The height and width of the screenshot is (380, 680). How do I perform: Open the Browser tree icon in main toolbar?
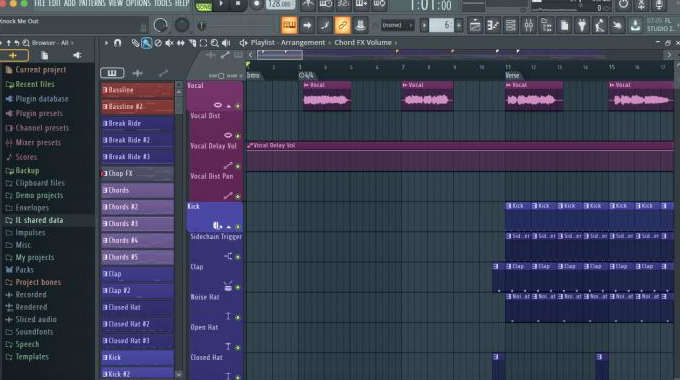point(546,26)
